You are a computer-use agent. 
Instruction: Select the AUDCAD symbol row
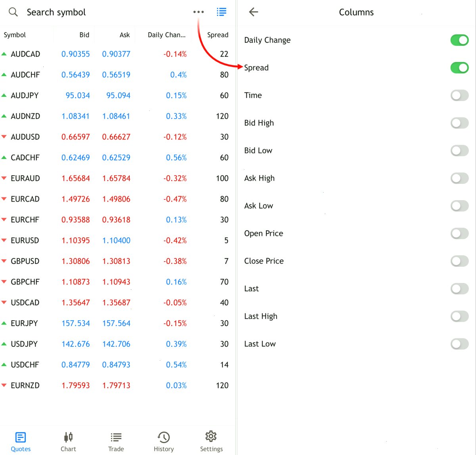[x=117, y=54]
